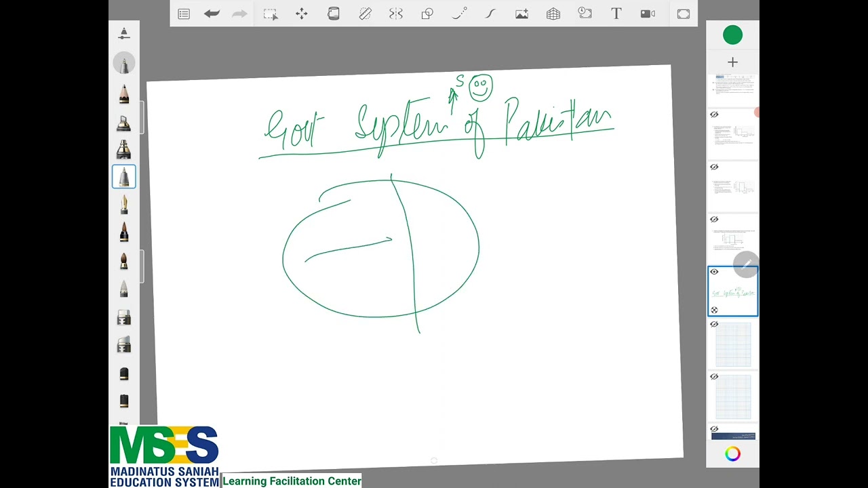Viewport: 868px width, 488px height.
Task: Pick the upper black eraser
Action: point(124,373)
